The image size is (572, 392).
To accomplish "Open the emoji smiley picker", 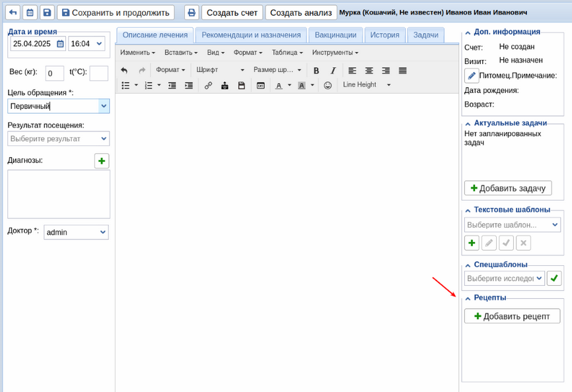I will click(328, 85).
